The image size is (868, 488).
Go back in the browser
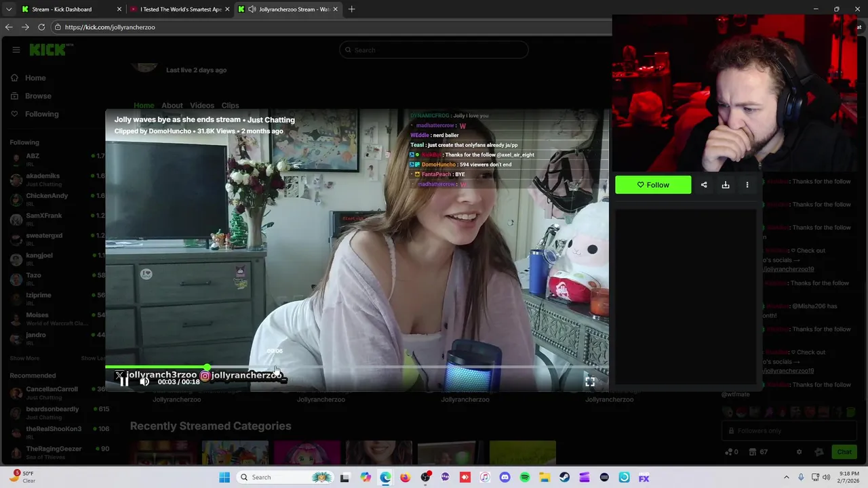tap(9, 27)
